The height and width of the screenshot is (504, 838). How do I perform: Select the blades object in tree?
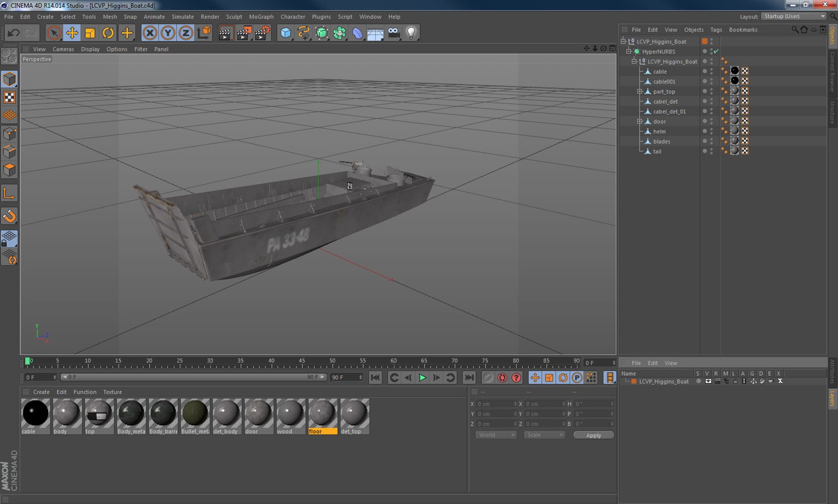[662, 141]
